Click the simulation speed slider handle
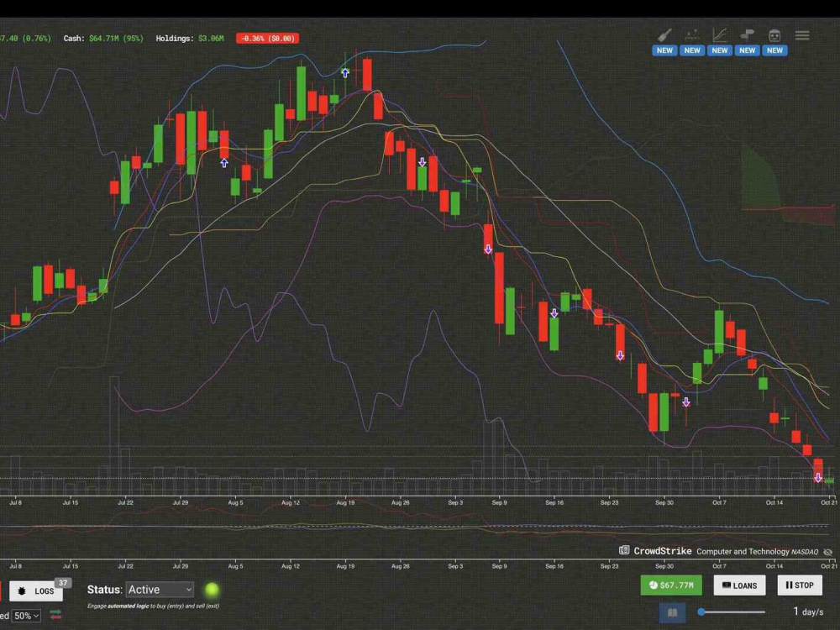The width and height of the screenshot is (840, 630). (701, 612)
